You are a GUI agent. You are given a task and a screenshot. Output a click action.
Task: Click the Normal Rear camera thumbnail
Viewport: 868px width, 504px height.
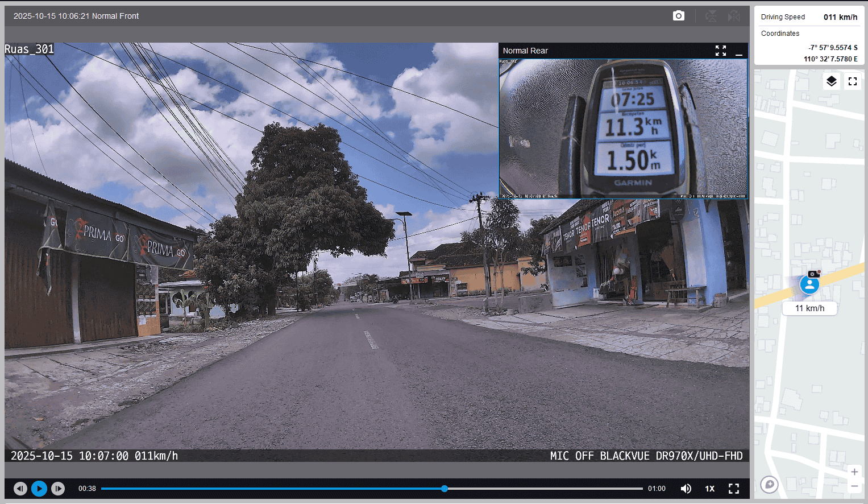click(x=623, y=129)
